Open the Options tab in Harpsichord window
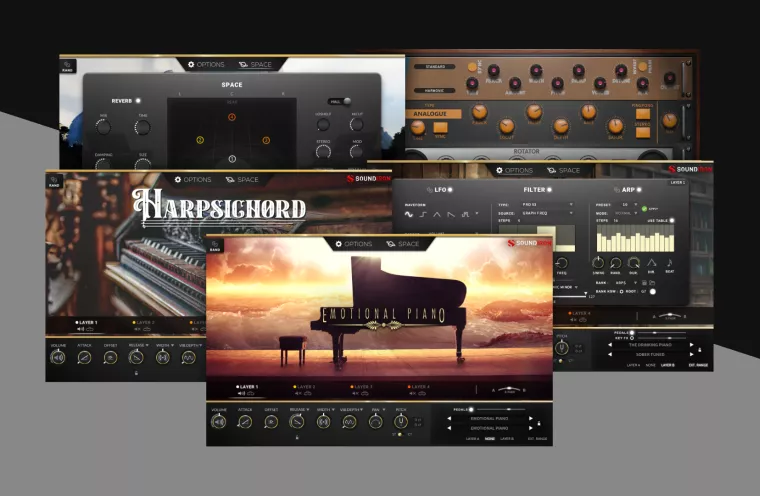Viewport: 760px width, 496px height. 192,179
